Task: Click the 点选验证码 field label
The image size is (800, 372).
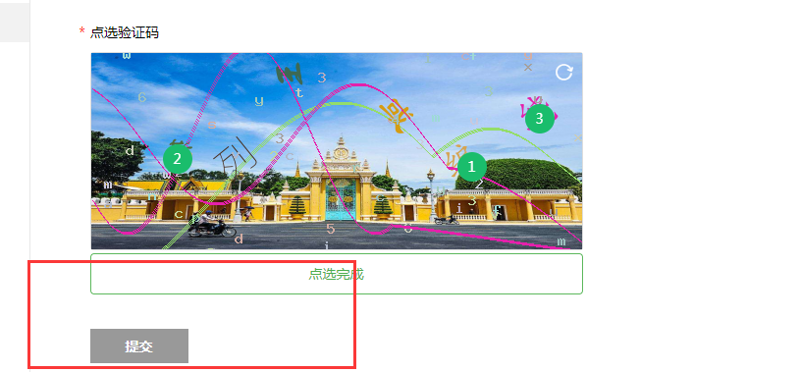Action: click(124, 33)
